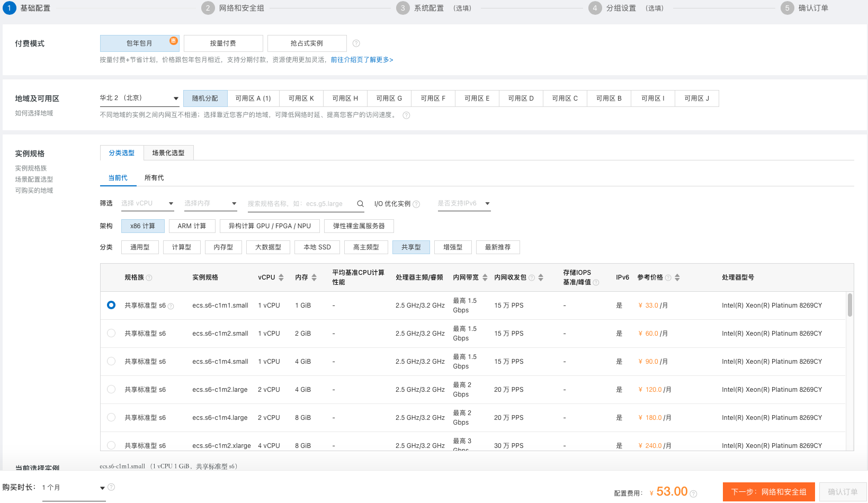Open 可购买的地域 sidebar link
The height and width of the screenshot is (503, 868).
point(34,191)
